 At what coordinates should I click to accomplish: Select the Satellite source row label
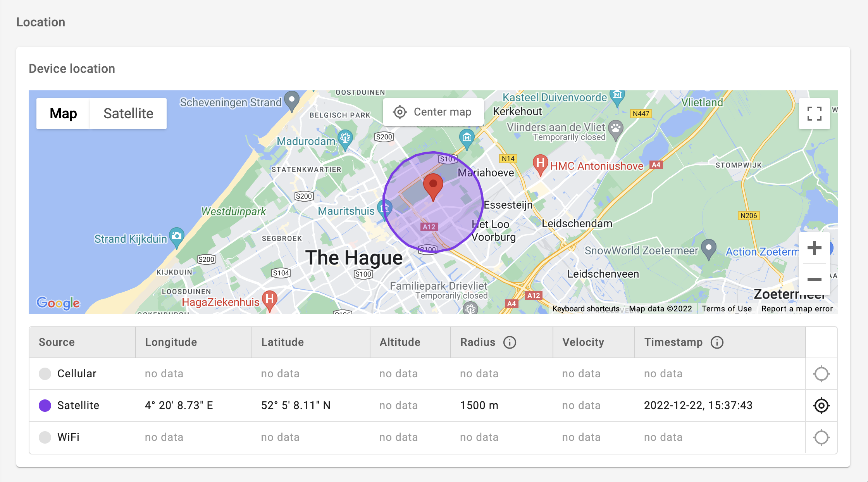[x=78, y=406]
